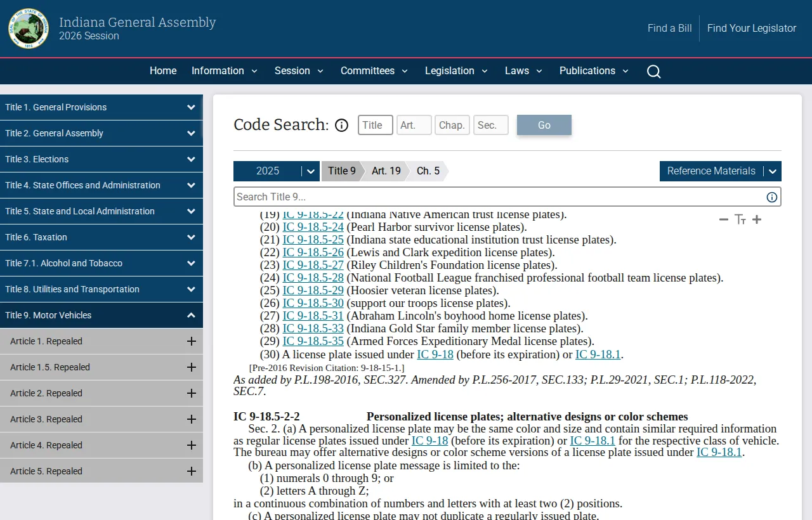Screen dimensions: 812x520
Task: Expand Article 1. Repealed with its plus icon
Action: pos(191,341)
